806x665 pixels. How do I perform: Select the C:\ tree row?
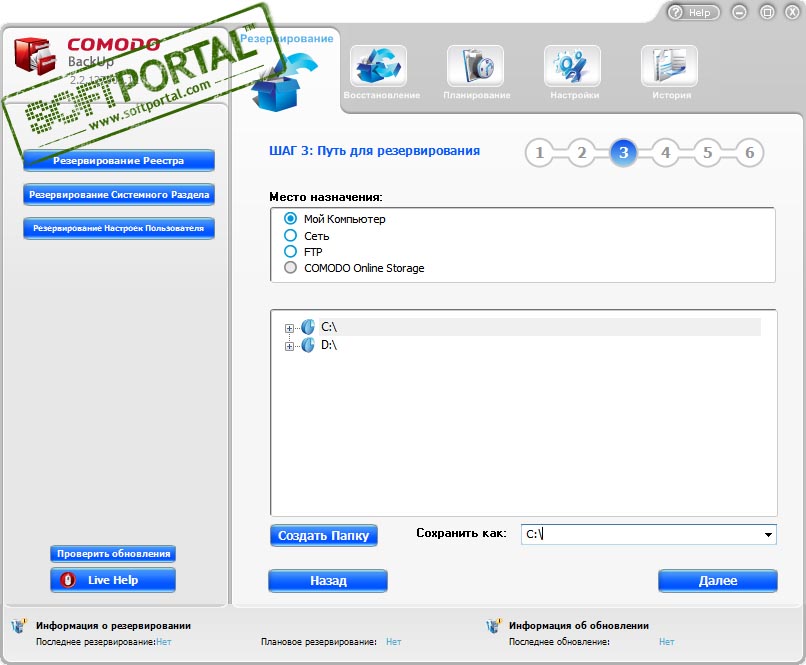point(540,327)
